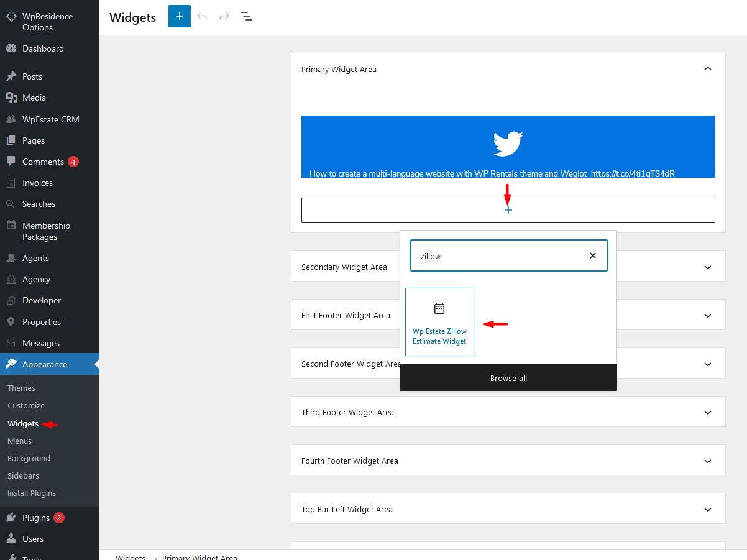
Task: Click the Dashboard gauge icon
Action: [11, 48]
